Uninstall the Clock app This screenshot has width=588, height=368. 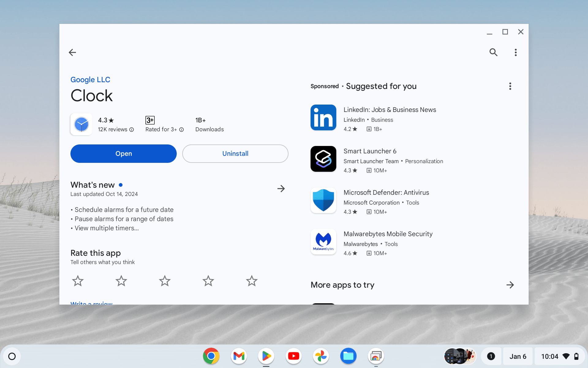click(x=235, y=154)
